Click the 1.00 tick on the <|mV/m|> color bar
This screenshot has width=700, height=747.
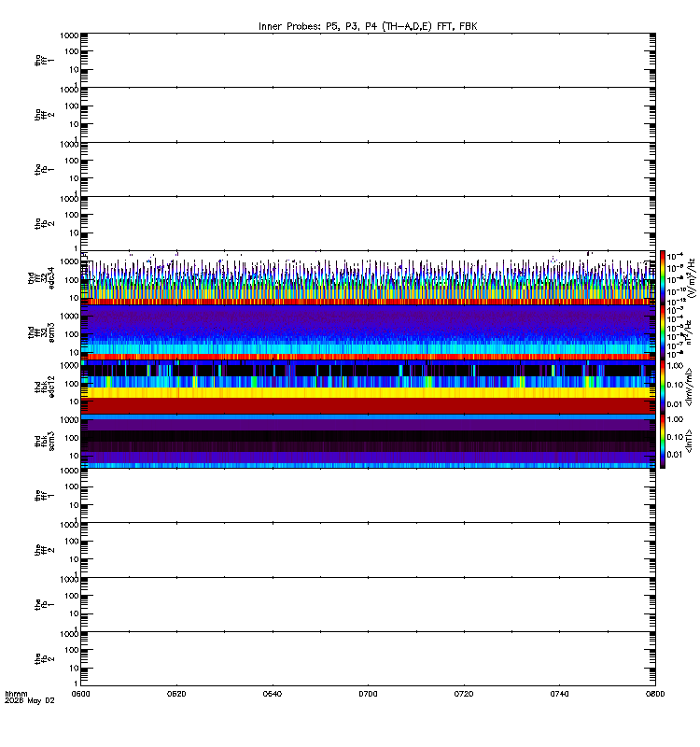[675, 365]
